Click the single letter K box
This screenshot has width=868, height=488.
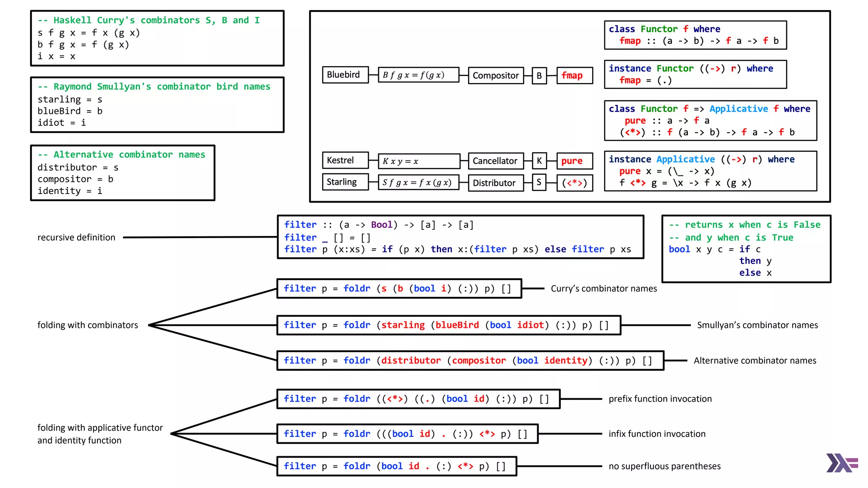(539, 161)
